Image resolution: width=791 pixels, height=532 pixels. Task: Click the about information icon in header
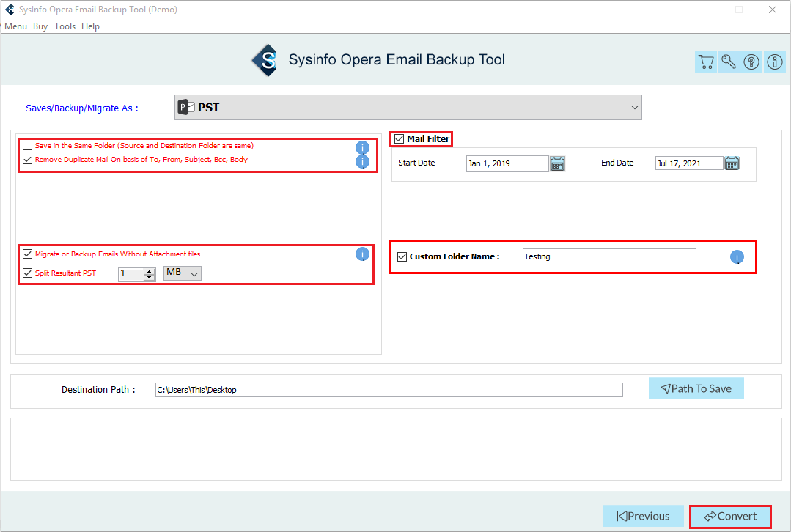tap(774, 62)
